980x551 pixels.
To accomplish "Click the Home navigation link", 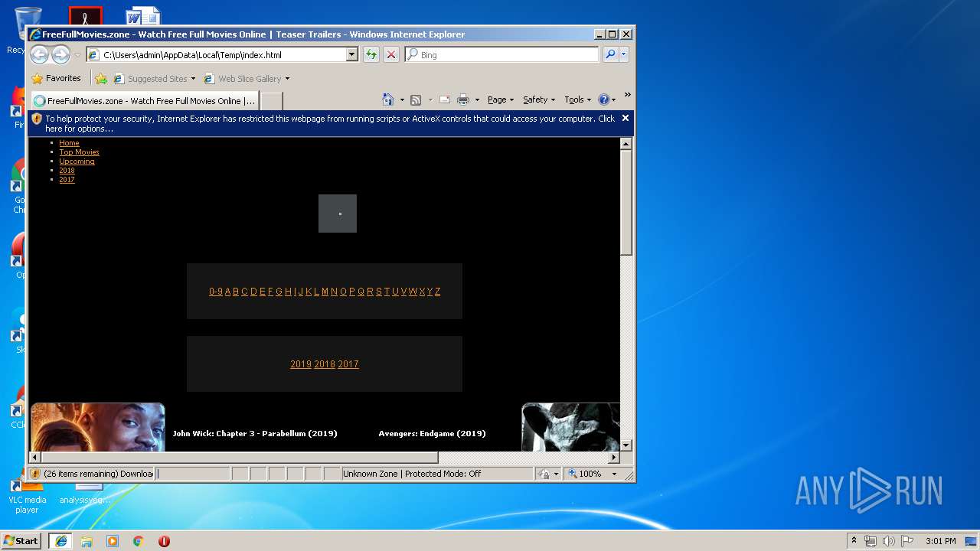I will pyautogui.click(x=69, y=143).
